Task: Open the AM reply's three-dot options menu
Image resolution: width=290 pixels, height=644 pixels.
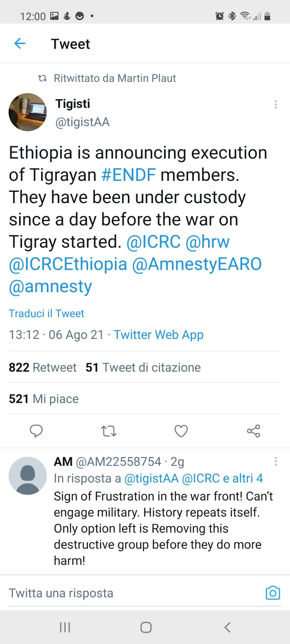Action: [276, 461]
